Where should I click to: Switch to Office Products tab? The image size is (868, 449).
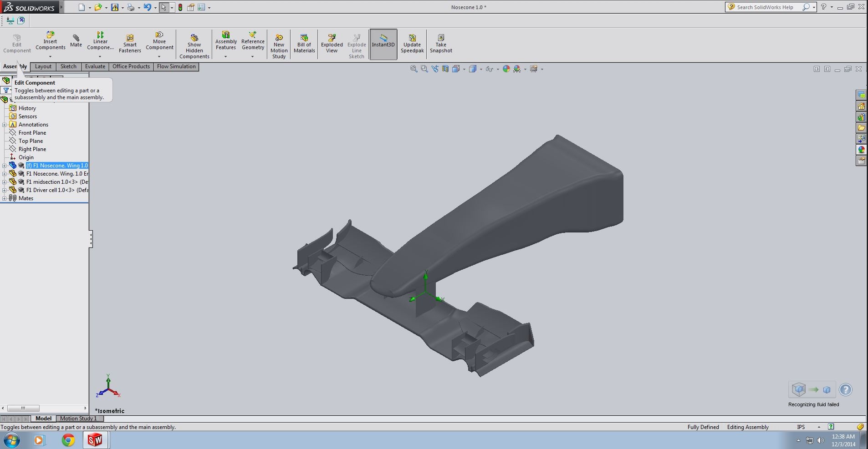pyautogui.click(x=131, y=66)
